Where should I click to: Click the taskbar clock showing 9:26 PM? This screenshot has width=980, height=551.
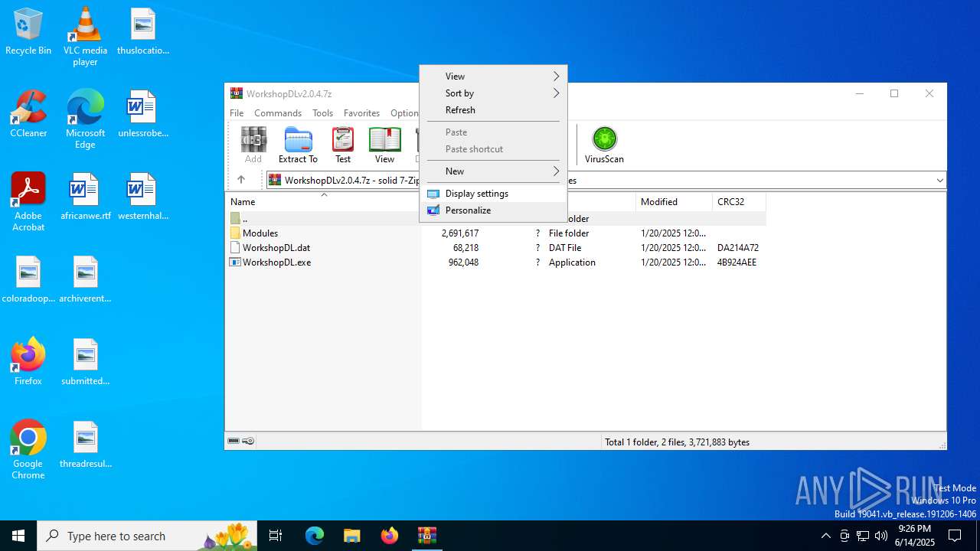(x=915, y=536)
